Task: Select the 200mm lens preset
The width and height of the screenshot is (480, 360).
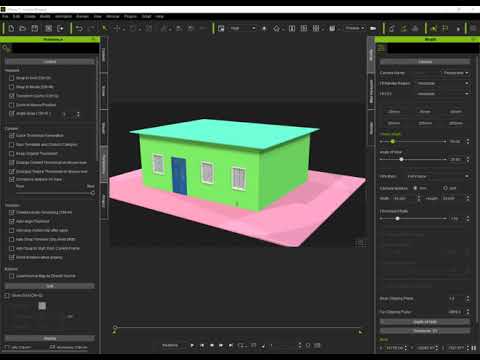Action: (456, 123)
